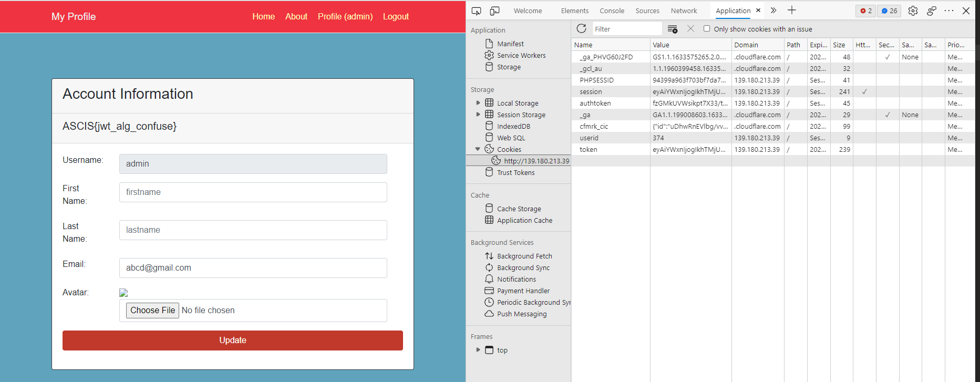This screenshot has height=382, width=980.
Task: Switch to the Sources tab
Action: [x=647, y=11]
